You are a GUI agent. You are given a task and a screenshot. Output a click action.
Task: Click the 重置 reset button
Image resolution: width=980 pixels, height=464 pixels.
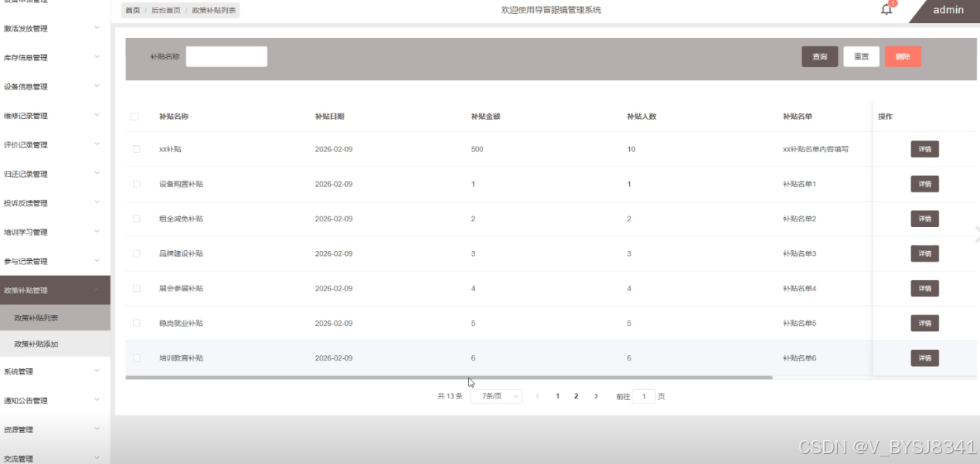[861, 57]
